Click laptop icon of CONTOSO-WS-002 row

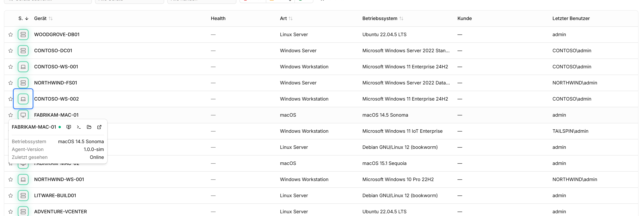click(x=23, y=99)
